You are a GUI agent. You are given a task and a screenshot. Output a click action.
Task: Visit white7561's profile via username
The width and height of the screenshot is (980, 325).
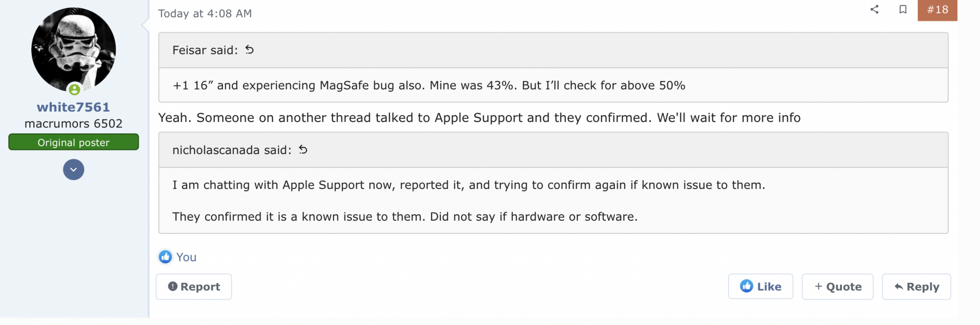[x=73, y=107]
